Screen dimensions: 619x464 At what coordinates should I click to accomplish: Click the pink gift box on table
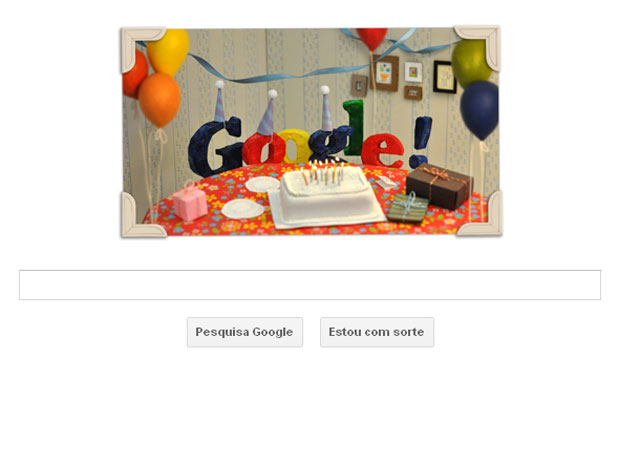(x=190, y=202)
